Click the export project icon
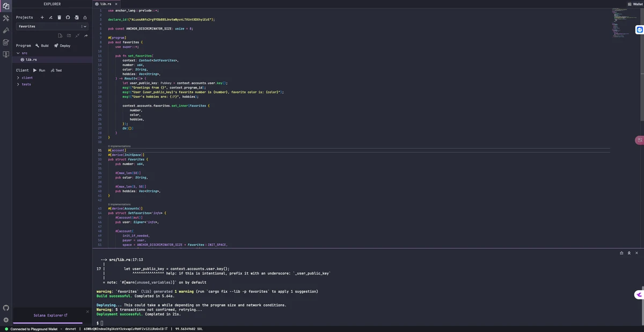 click(x=85, y=17)
